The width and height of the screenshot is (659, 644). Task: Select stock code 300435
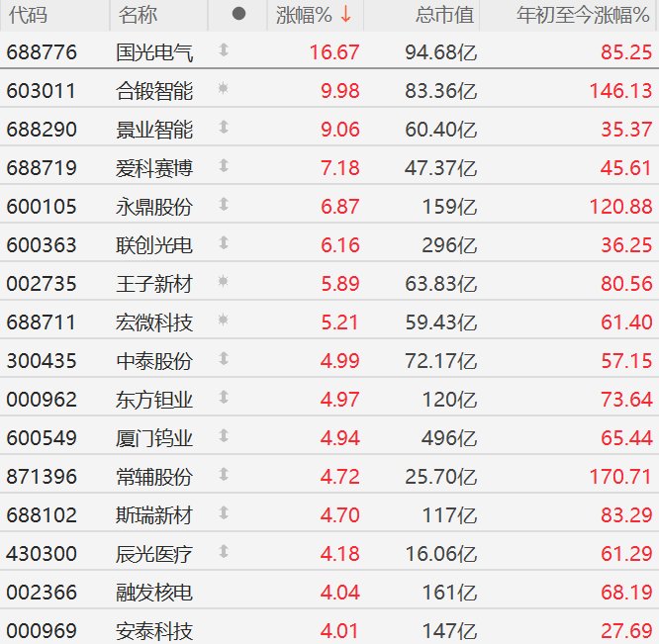[42, 361]
